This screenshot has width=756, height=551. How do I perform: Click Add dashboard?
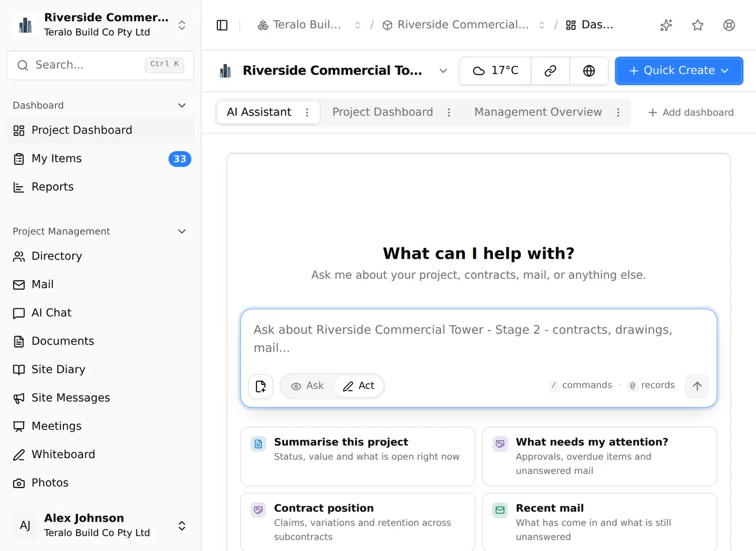point(691,112)
